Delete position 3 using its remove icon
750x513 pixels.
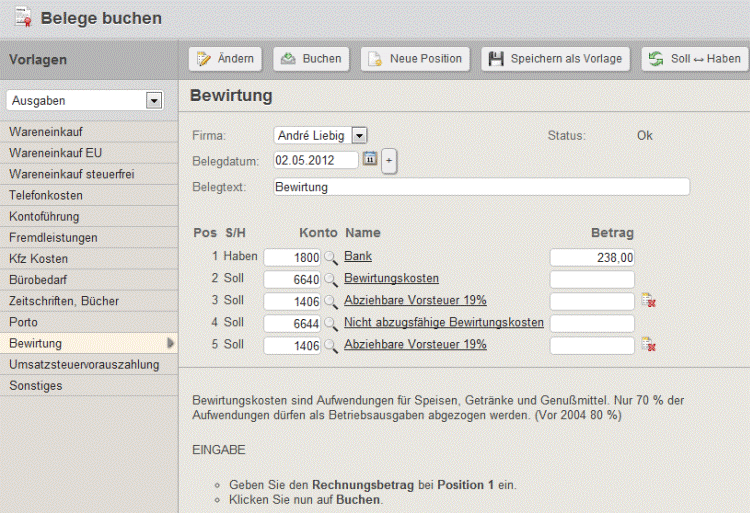649,300
